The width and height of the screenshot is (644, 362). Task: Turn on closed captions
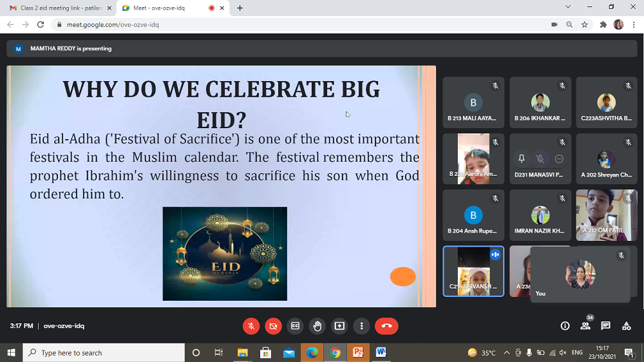pos(295,326)
